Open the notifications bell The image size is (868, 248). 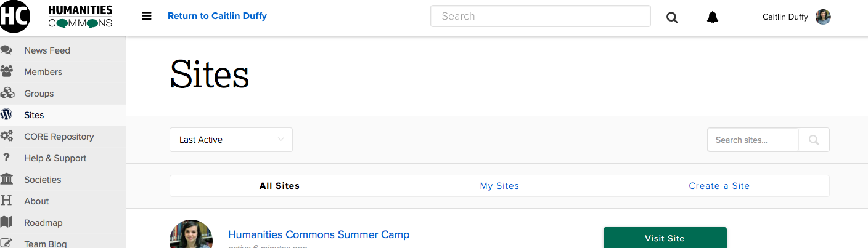713,17
